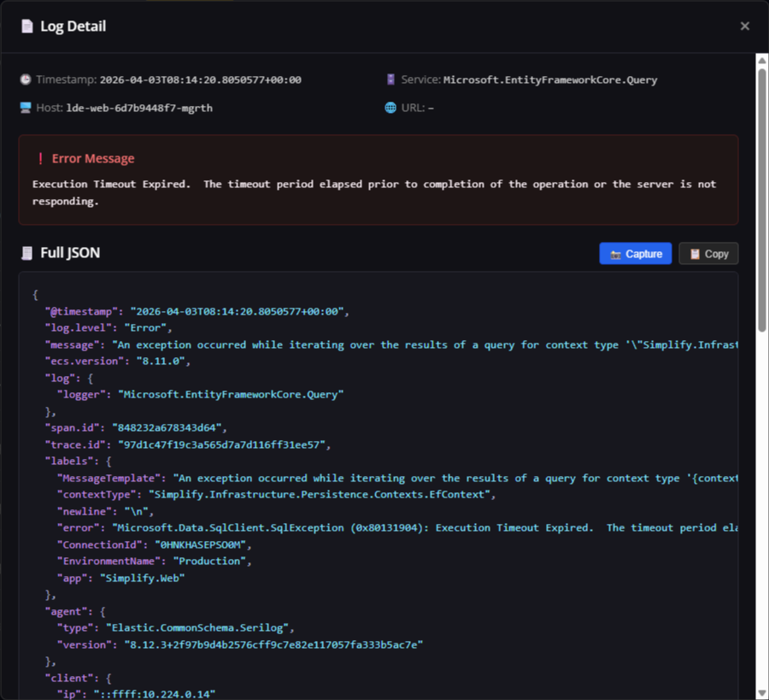Click the Log Detail document icon
769x700 pixels.
tap(27, 26)
